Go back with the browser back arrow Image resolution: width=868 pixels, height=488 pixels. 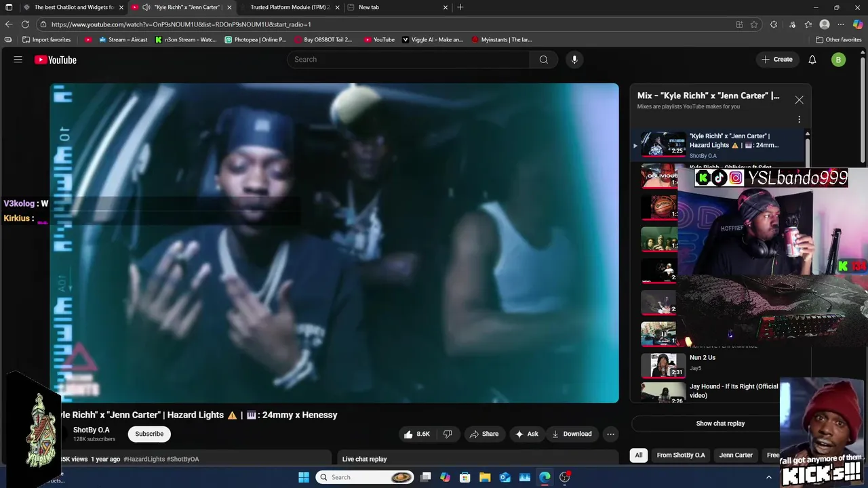[x=9, y=24]
